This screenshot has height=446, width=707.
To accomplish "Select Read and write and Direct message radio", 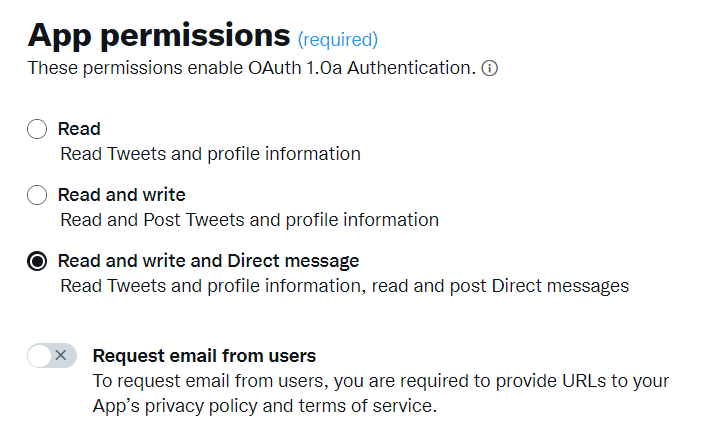I will pos(37,261).
